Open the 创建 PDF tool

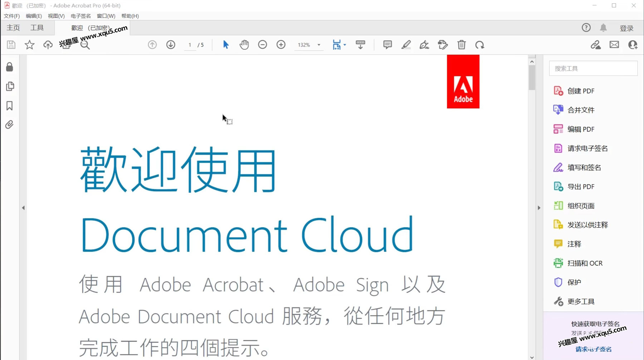[x=574, y=91]
